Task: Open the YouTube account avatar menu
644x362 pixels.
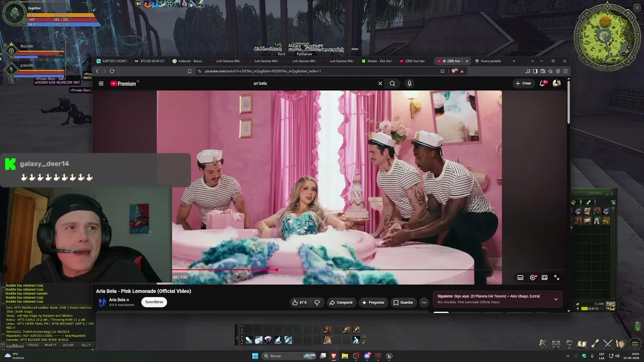Action: point(556,83)
